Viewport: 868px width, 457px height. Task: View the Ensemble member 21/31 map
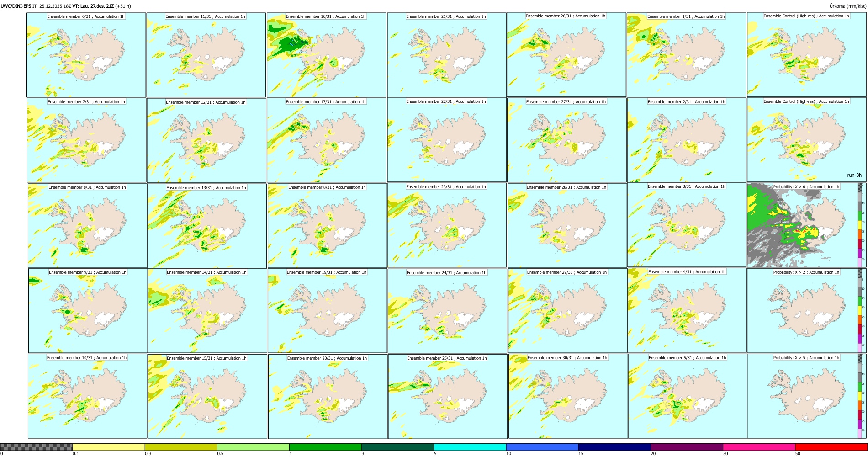447,55
